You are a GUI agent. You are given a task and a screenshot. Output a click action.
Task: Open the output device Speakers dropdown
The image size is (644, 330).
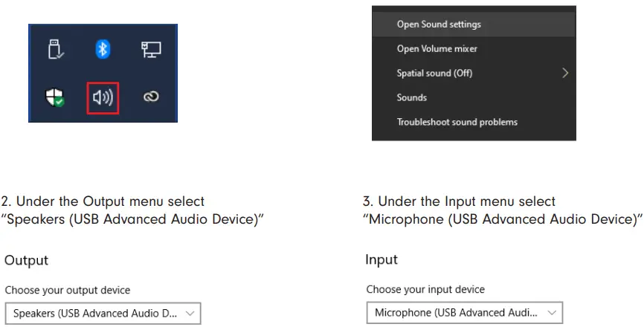[x=103, y=314]
